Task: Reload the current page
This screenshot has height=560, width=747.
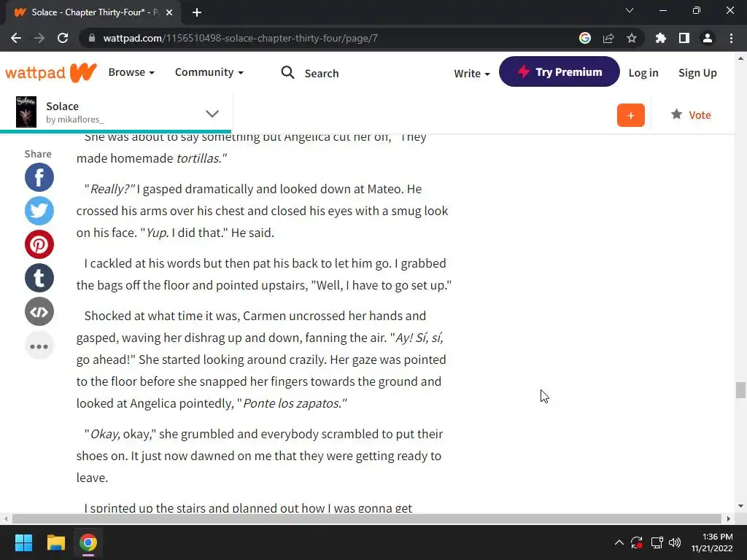Action: click(x=63, y=38)
